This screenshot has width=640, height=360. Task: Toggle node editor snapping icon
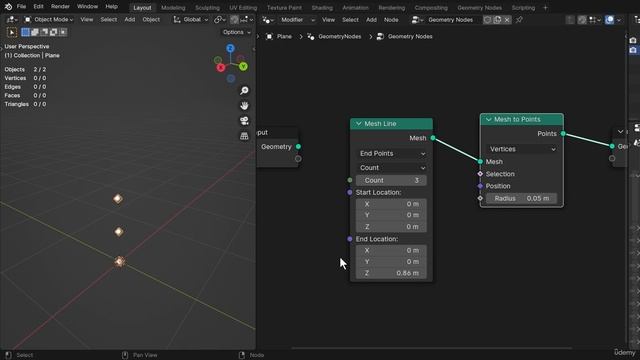(582, 20)
